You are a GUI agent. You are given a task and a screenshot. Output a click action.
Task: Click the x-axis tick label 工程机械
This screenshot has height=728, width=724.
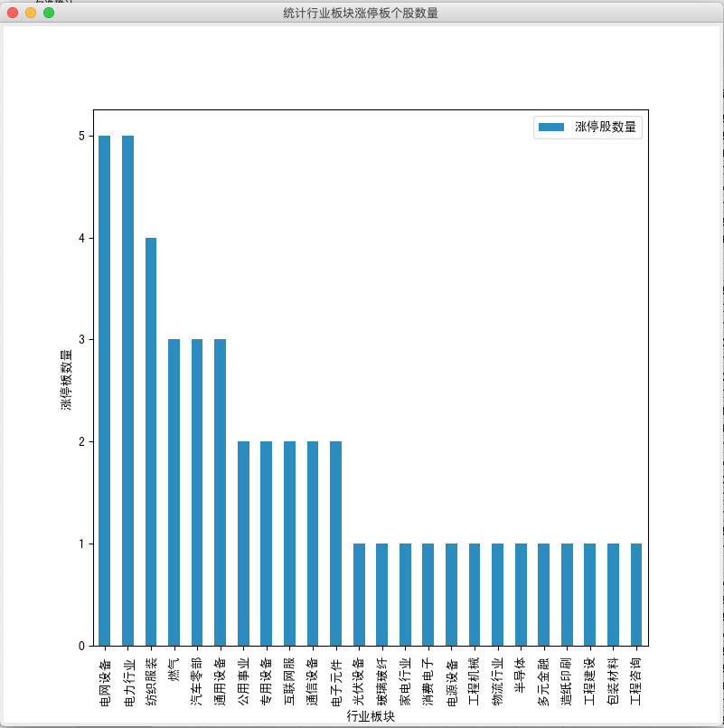pos(475,682)
